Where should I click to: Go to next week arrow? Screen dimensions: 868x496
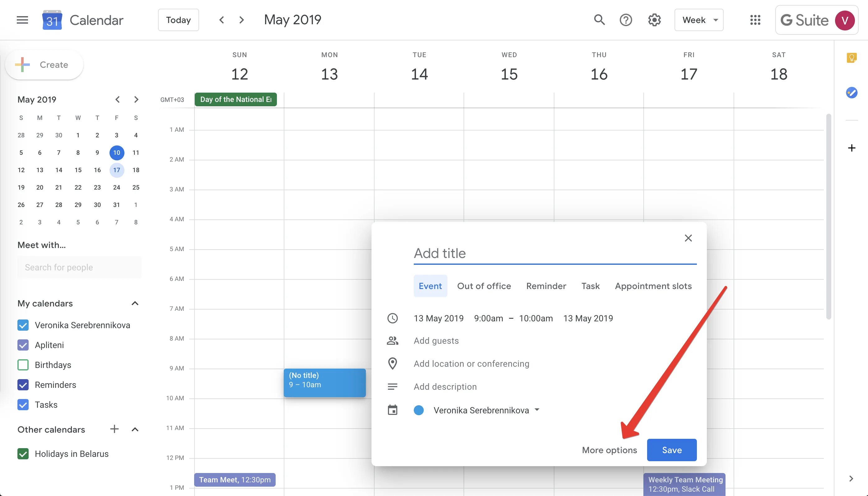pos(242,20)
